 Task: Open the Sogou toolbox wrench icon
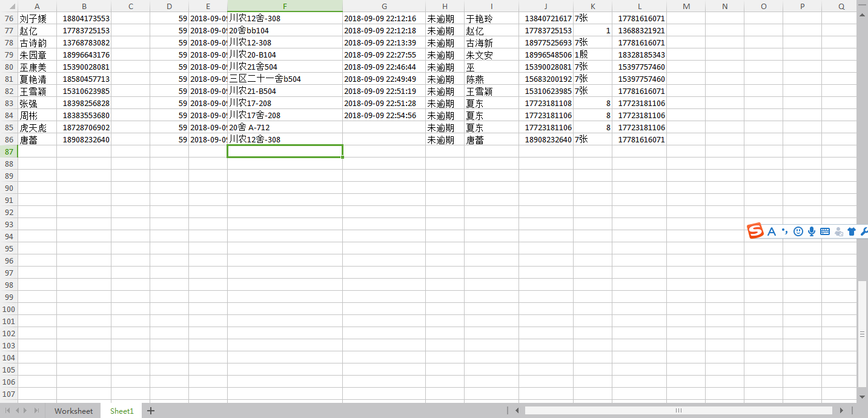click(864, 231)
